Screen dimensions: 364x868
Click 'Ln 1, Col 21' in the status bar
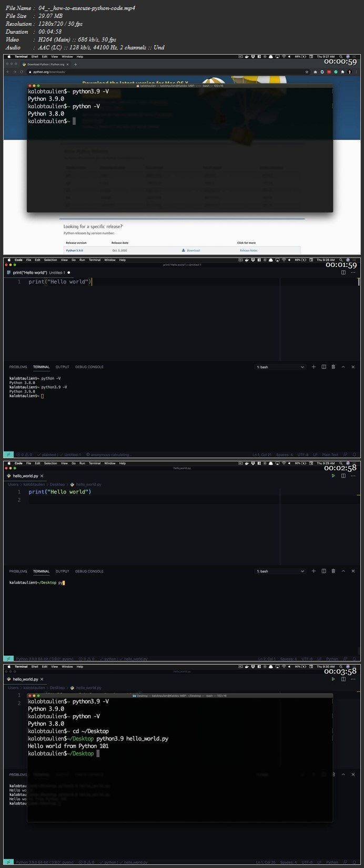(262, 454)
